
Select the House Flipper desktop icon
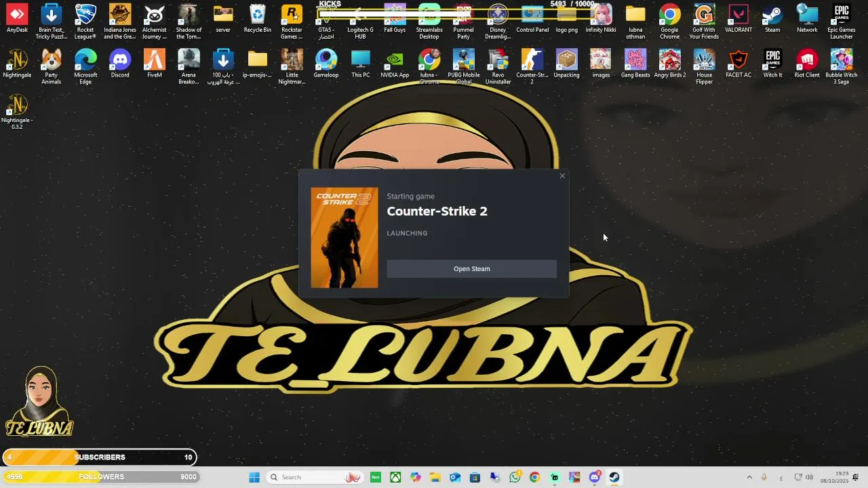704,67
